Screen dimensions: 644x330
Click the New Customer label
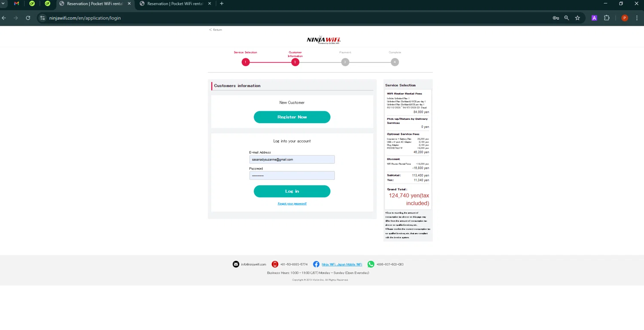(x=292, y=103)
